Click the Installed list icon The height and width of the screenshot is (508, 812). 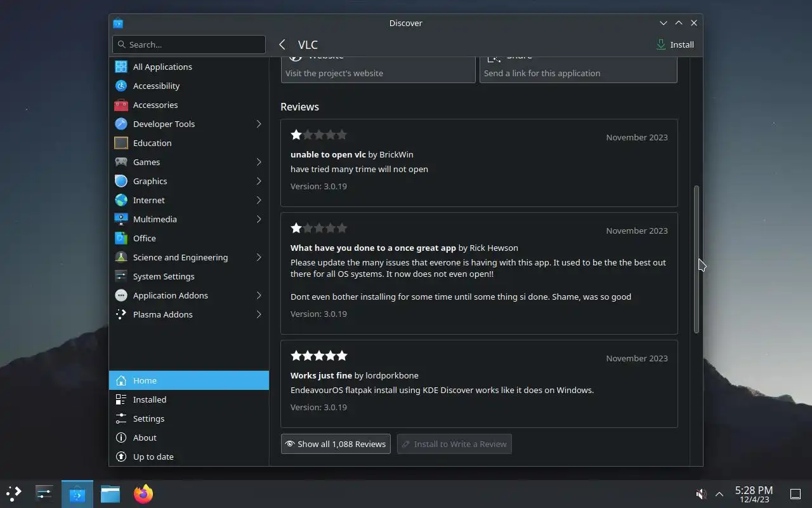point(121,399)
